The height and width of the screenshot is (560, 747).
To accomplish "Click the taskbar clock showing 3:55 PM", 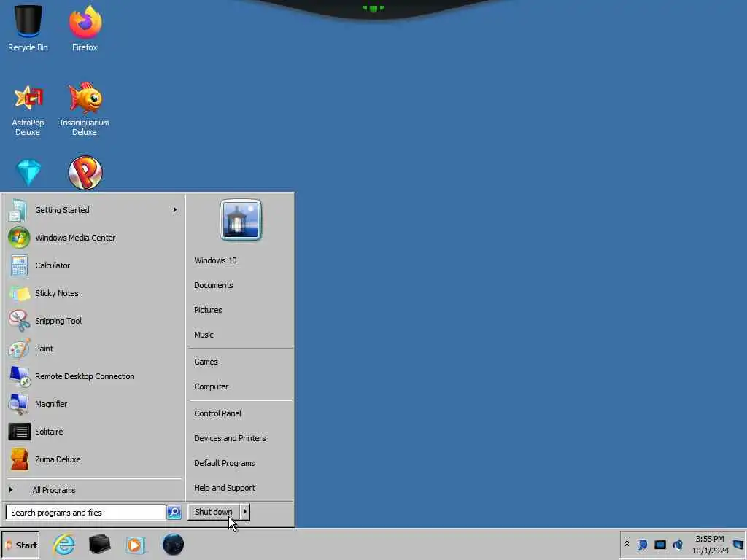I will [x=710, y=545].
